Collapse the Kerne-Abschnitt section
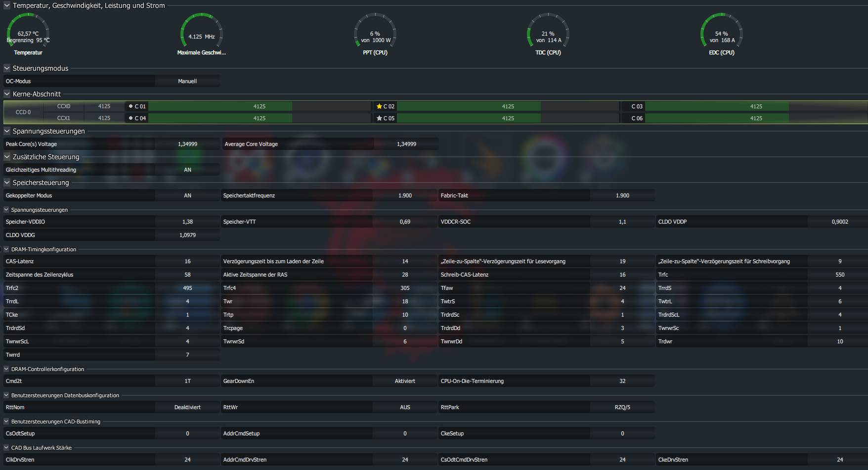Viewport: 868px width, 470px height. (7, 94)
